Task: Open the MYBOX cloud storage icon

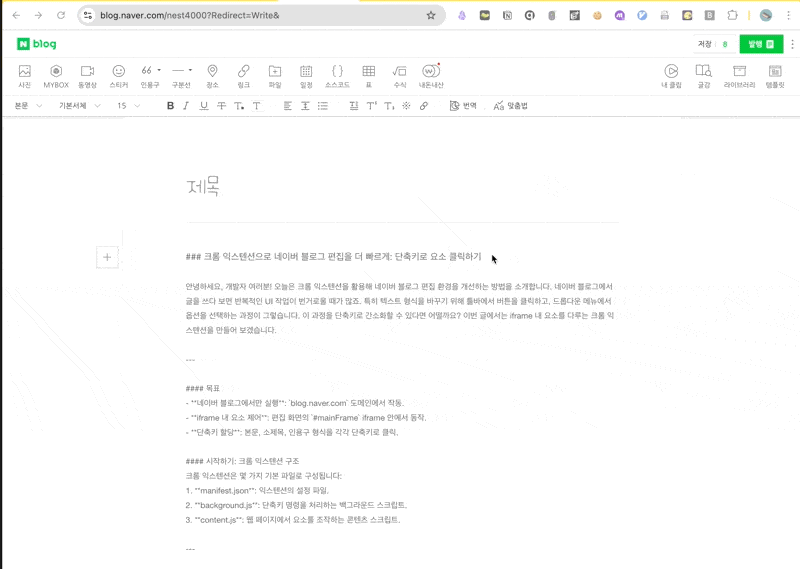Action: 56,76
